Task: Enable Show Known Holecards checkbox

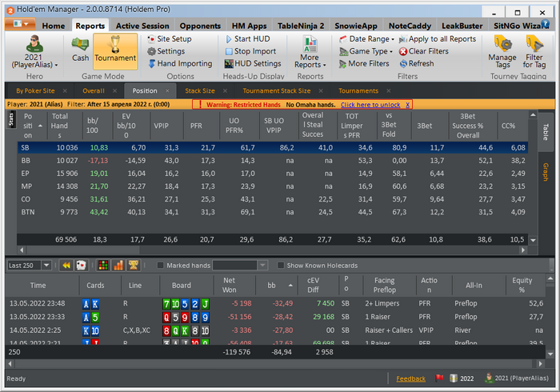Action: pos(281,266)
